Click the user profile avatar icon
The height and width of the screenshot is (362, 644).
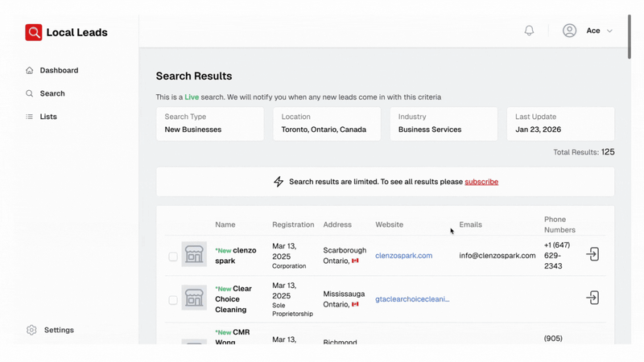click(x=569, y=31)
